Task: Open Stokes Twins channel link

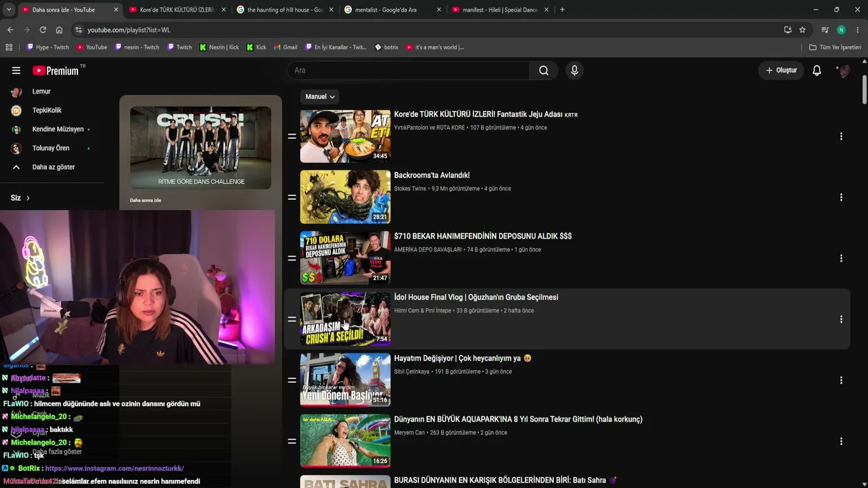Action: 410,188
